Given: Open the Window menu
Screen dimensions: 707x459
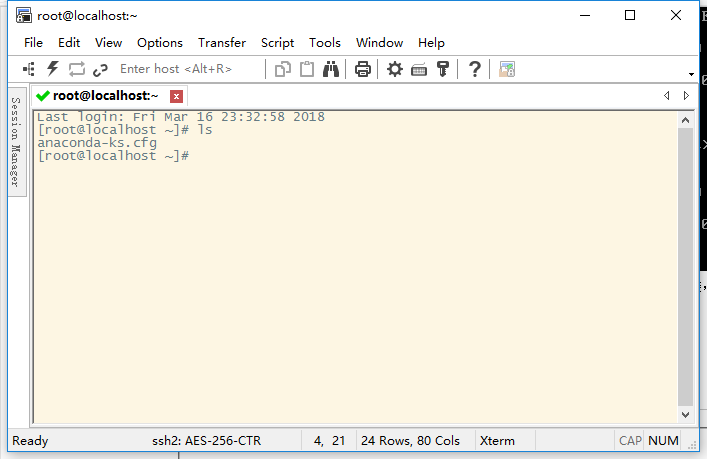Looking at the screenshot, I should 379,42.
